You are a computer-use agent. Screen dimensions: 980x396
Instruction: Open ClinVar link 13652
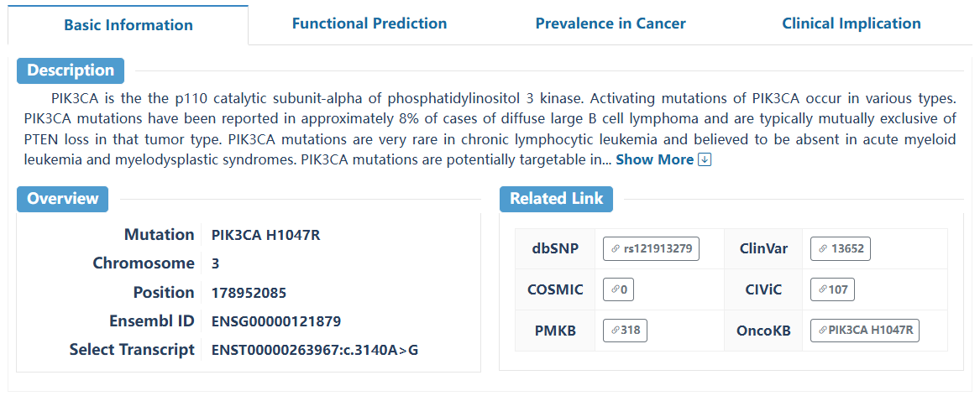click(841, 248)
